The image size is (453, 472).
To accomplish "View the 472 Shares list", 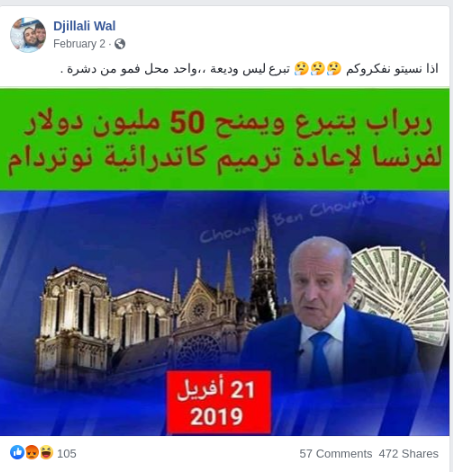I will click(409, 454).
